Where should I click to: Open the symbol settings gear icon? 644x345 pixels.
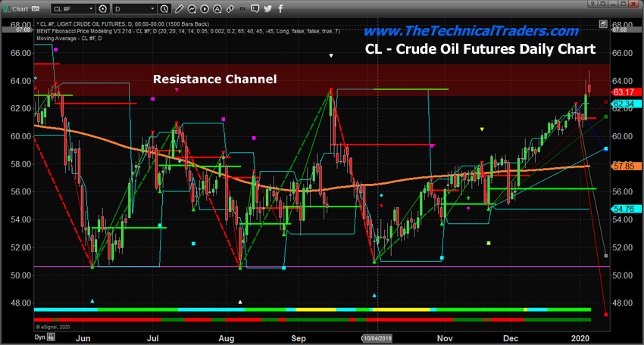103,8
